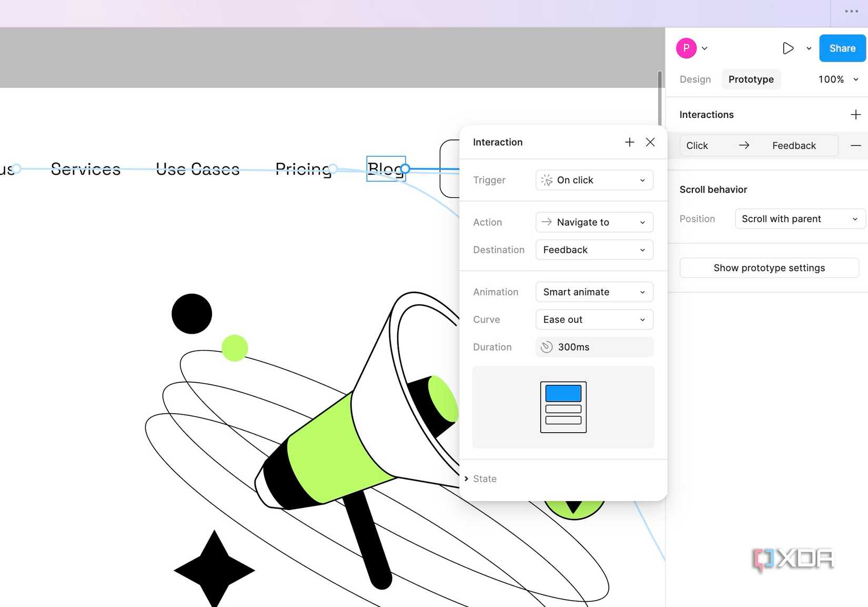Viewport: 868px width, 607px height.
Task: Open the On click trigger dropdown
Action: point(594,180)
